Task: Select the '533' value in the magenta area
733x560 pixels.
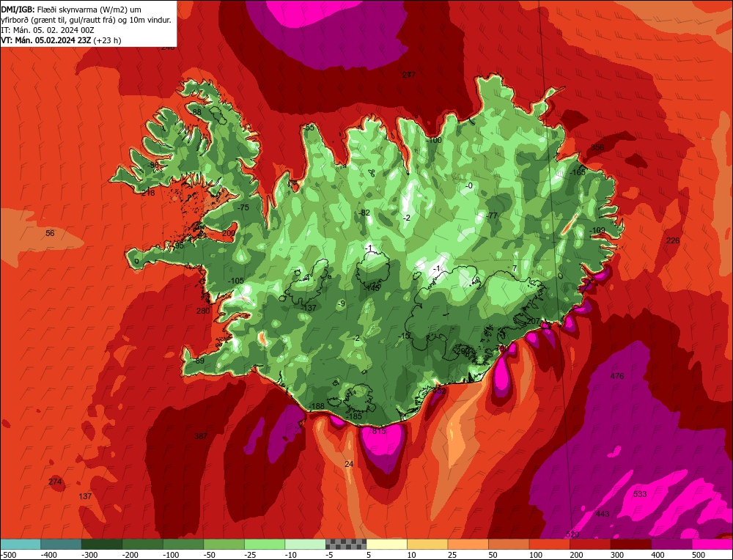Action: (639, 494)
